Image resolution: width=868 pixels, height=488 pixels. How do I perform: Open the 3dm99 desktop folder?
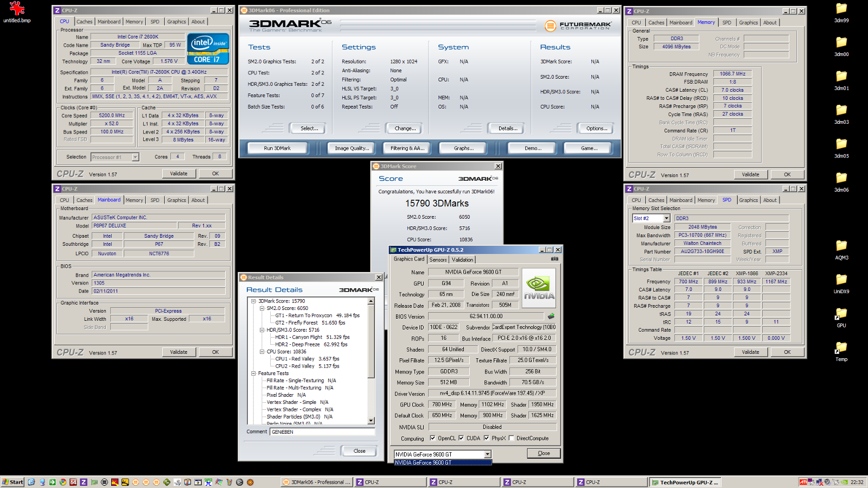pyautogui.click(x=841, y=12)
